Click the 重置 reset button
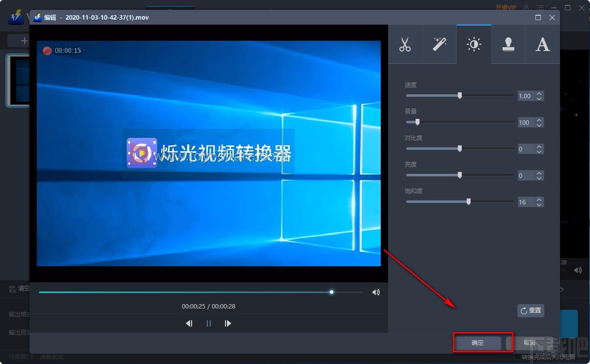The width and height of the screenshot is (590, 364). (x=531, y=310)
